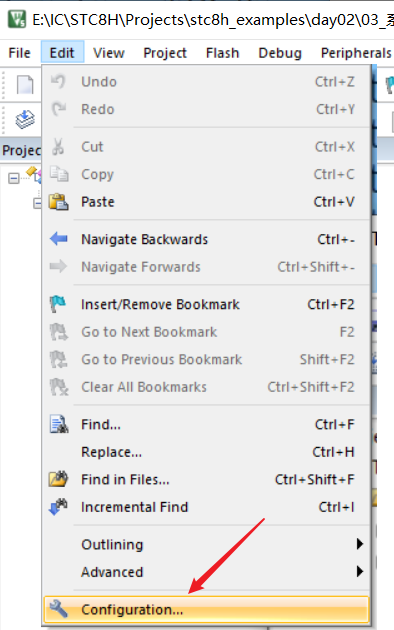Viewport: 394px width, 630px height.
Task: Open the View menu
Action: (x=109, y=53)
